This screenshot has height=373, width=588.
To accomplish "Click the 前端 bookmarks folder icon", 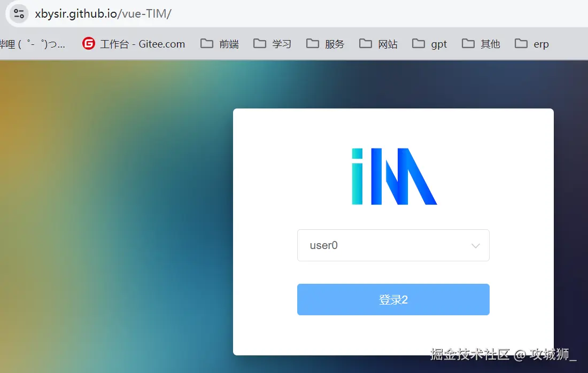I will pyautogui.click(x=206, y=44).
